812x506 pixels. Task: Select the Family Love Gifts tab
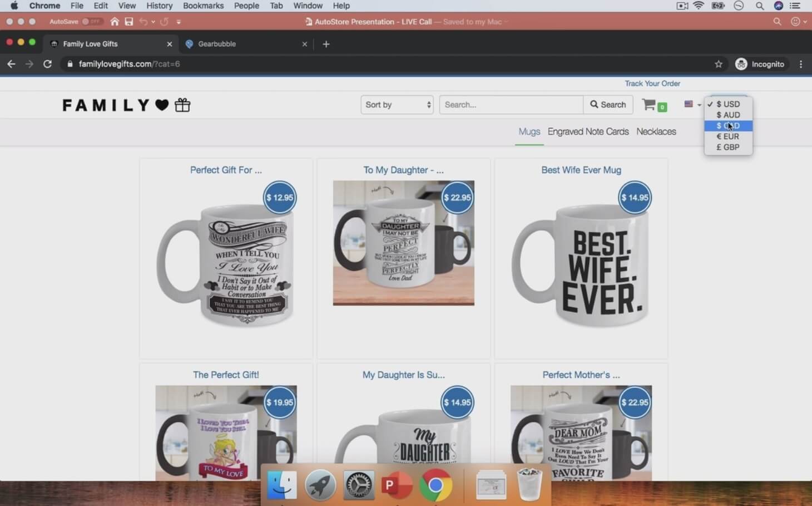(111, 44)
